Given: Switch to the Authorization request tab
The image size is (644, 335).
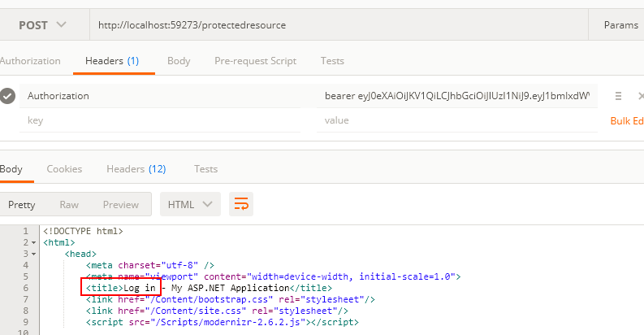Looking at the screenshot, I should tap(30, 61).
